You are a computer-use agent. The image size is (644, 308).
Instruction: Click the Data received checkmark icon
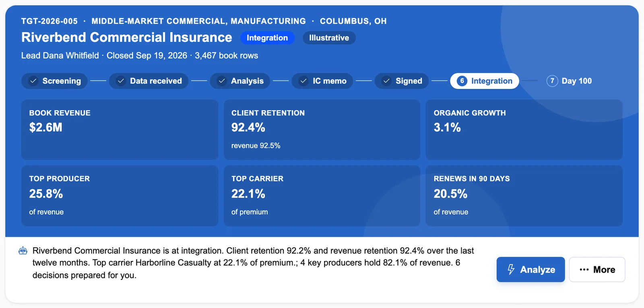[121, 81]
